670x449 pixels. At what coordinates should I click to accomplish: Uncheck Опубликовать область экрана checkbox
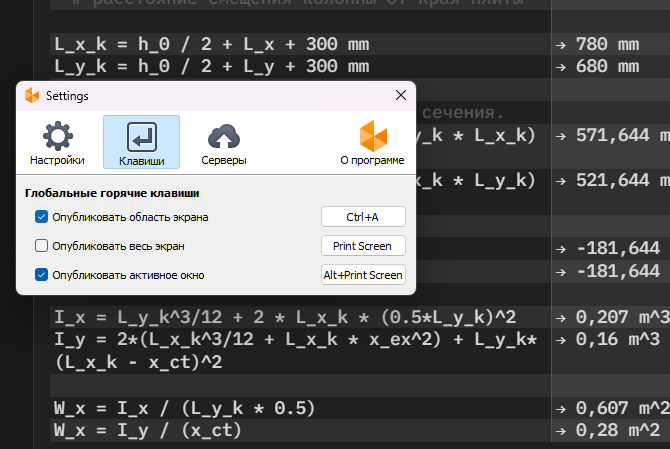[x=41, y=217]
